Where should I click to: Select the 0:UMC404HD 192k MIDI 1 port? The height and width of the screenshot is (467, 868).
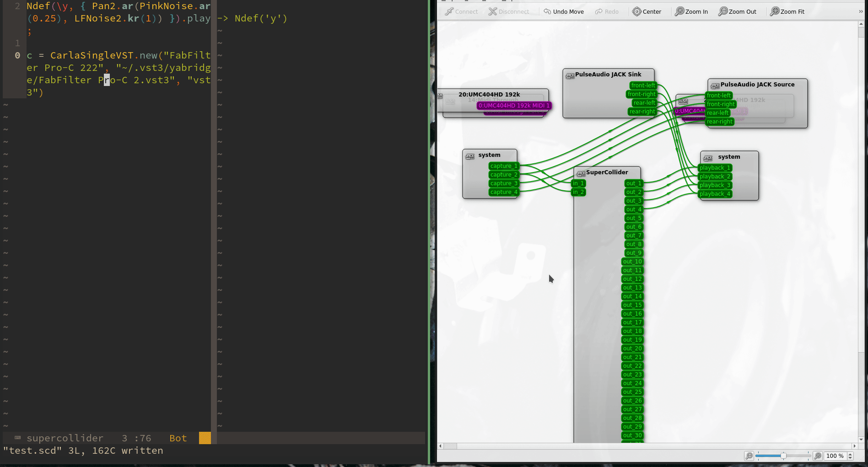pyautogui.click(x=514, y=106)
